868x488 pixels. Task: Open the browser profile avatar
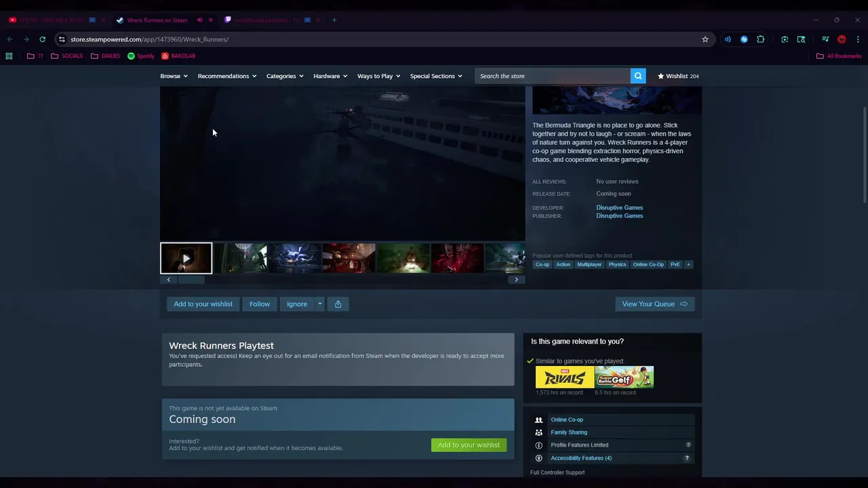click(x=842, y=39)
